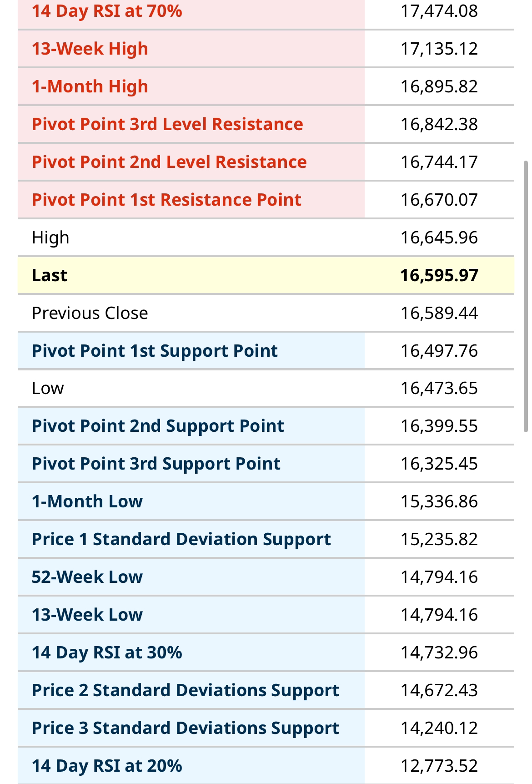Click the High row label
Screen dimensions: 532x784
(x=50, y=238)
